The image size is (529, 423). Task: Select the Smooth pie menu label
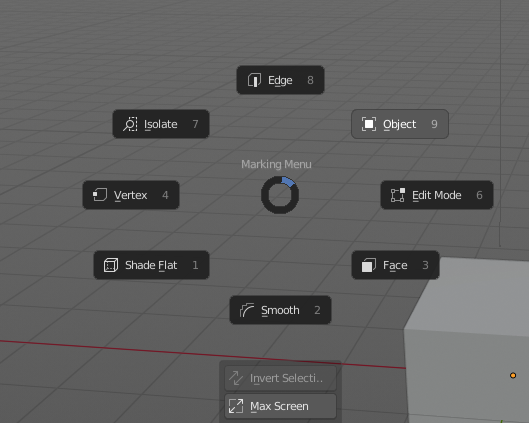280,310
